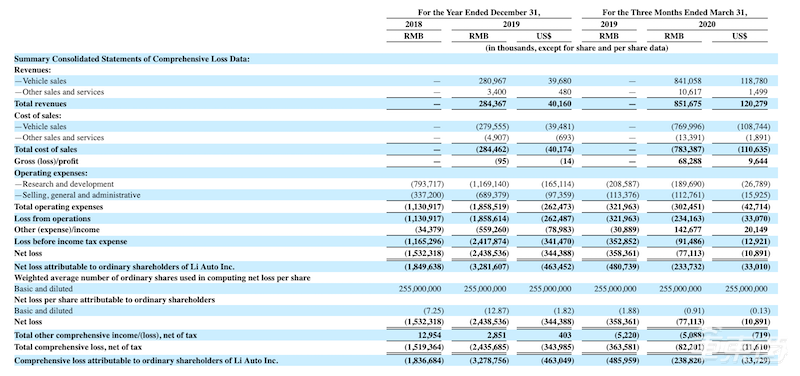Click the 'For the Three Months Ended March 31' header
This screenshot has width=800, height=376.
point(674,12)
